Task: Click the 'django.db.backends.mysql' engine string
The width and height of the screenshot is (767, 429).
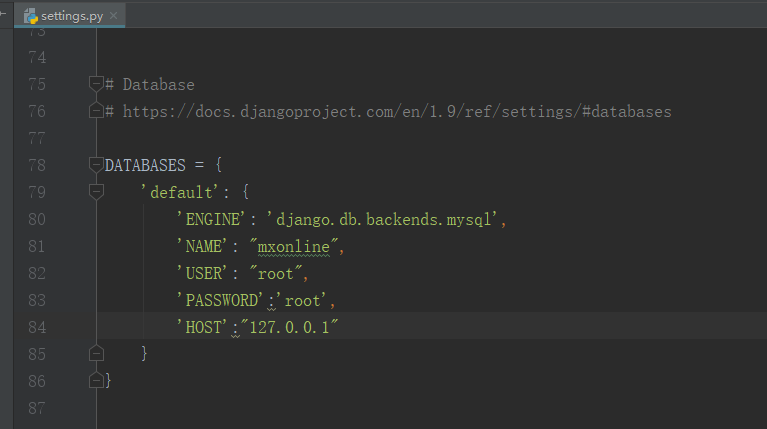Action: 382,220
